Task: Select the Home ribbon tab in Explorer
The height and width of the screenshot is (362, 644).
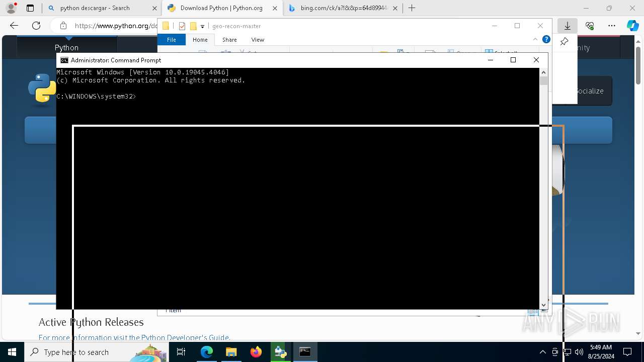Action: pyautogui.click(x=200, y=39)
